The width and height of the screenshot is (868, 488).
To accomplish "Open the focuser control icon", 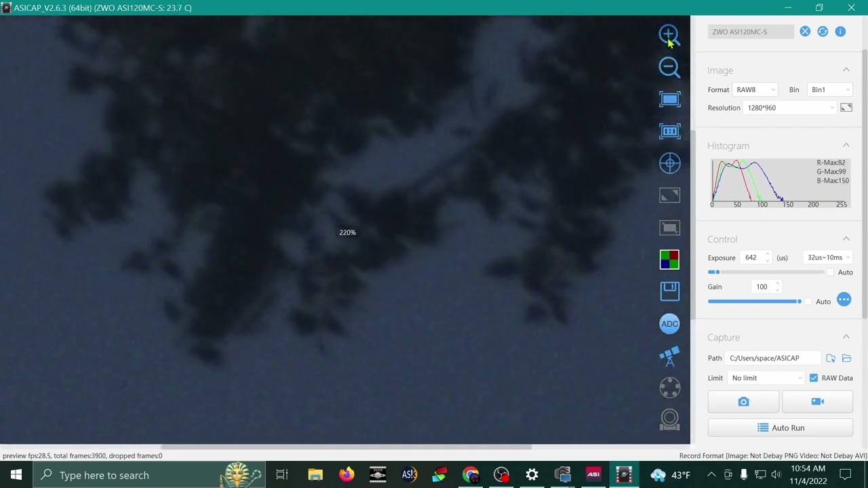I will point(669,420).
